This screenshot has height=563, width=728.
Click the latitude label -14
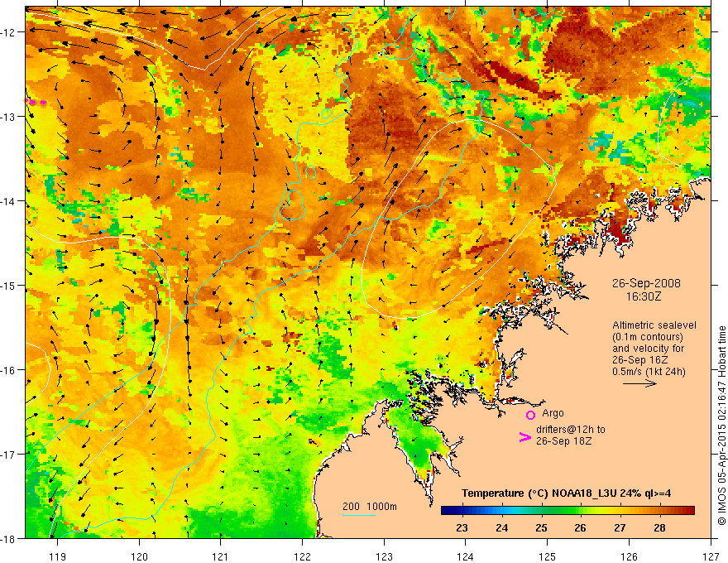tap(8, 201)
